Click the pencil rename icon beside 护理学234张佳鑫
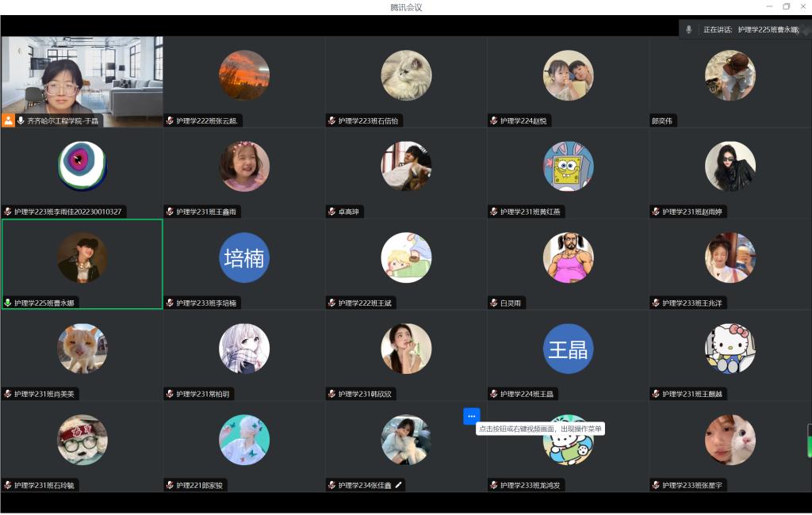 point(399,485)
